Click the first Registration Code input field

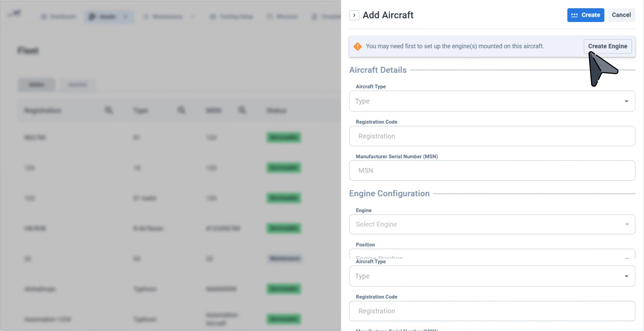tap(492, 136)
